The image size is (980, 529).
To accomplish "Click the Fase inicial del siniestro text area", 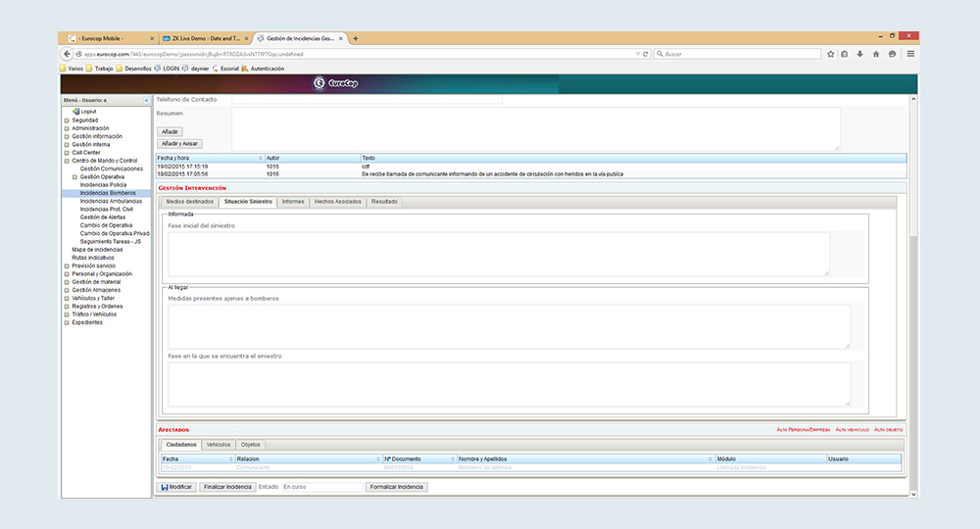I will coord(498,254).
